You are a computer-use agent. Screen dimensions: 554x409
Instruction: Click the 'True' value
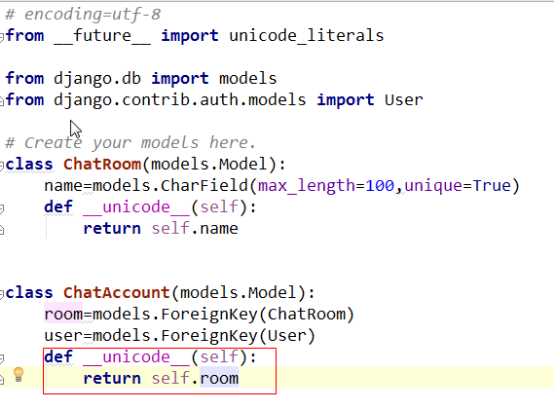pyautogui.click(x=491, y=186)
